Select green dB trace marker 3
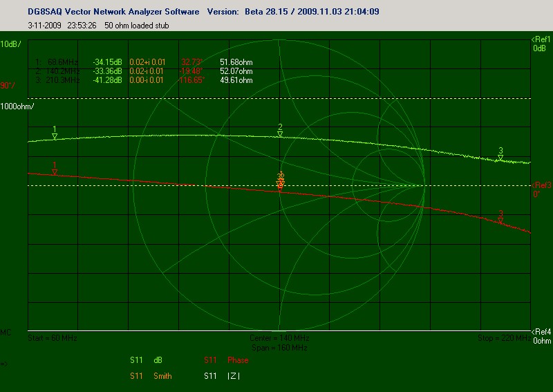Image resolution: width=553 pixels, height=392 pixels. point(500,154)
